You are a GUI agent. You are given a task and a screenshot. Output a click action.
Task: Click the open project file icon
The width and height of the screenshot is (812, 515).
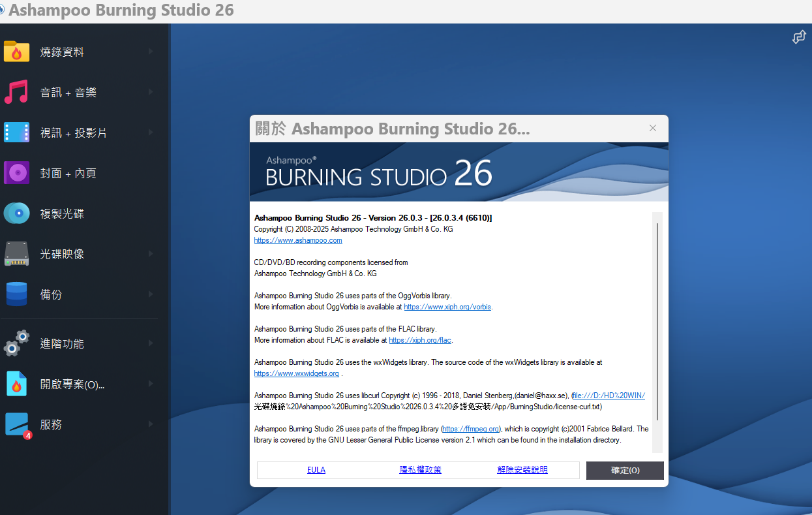click(16, 384)
